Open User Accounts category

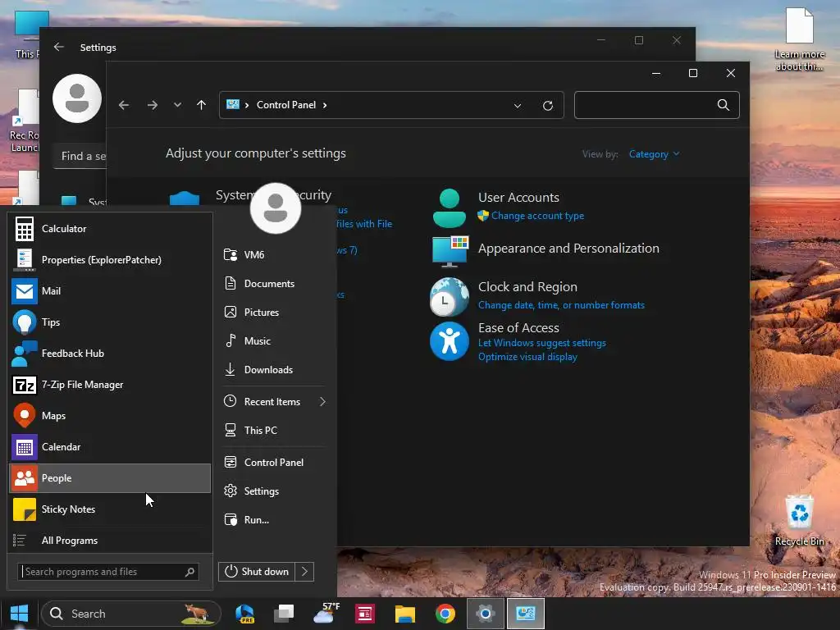tap(518, 197)
